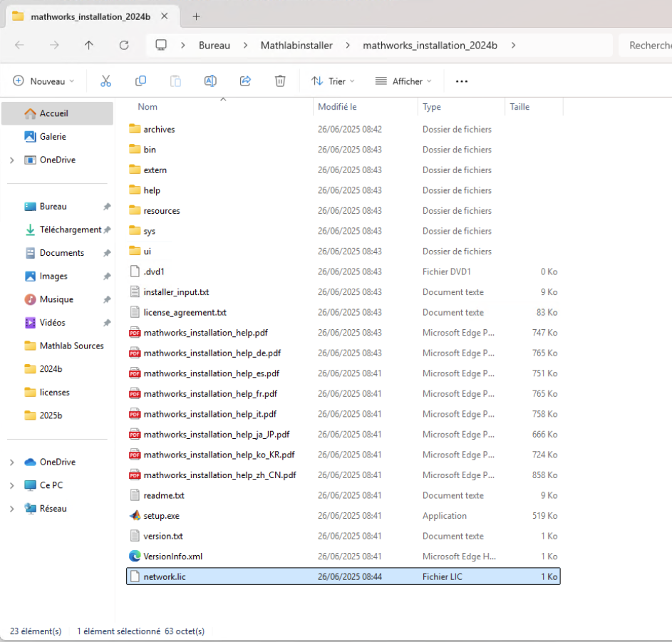The height and width of the screenshot is (642, 672).
Task: Click the Back navigation arrow
Action: click(19, 45)
